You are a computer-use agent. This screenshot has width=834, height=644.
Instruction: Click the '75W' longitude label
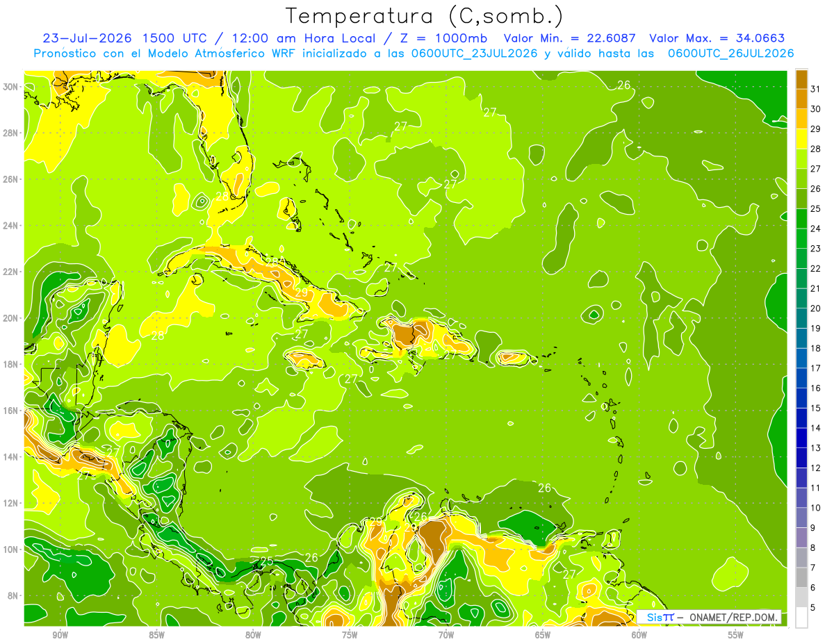[x=350, y=635]
